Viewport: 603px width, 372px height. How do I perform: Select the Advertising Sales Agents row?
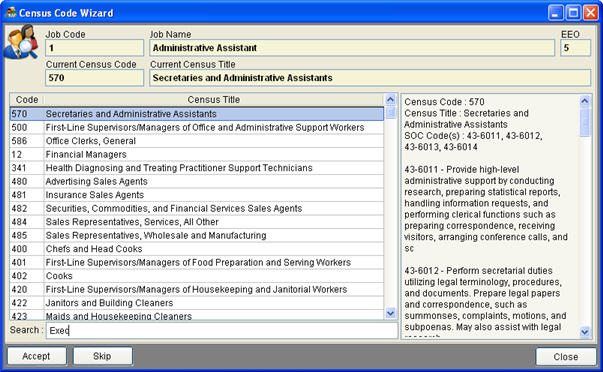(x=197, y=181)
